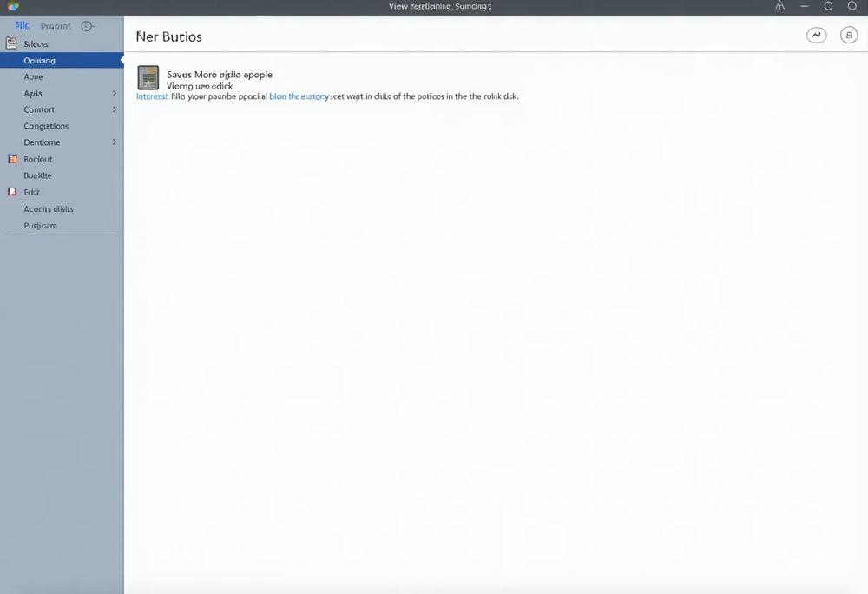Click the orange Rociout icon
868x594 pixels.
pos(12,159)
